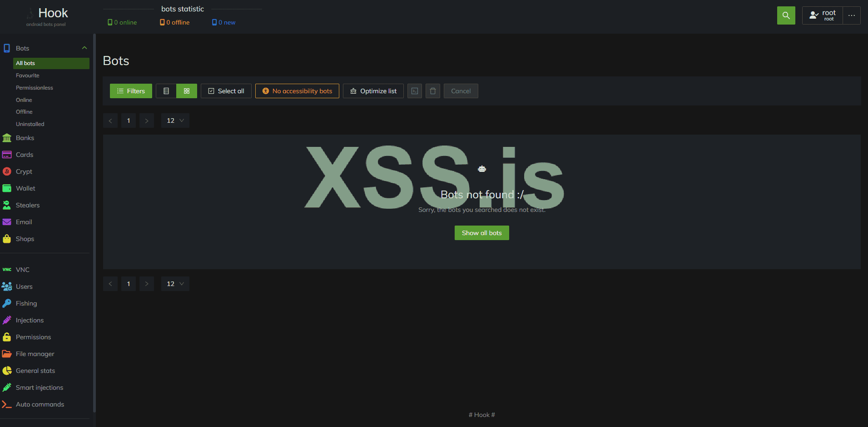
Task: Click the Filters button
Action: (x=131, y=91)
